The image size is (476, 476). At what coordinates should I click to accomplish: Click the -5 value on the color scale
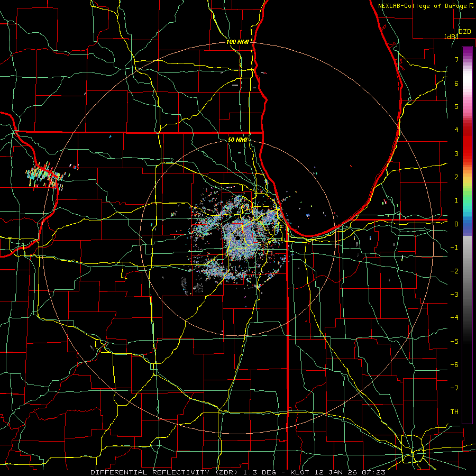454,341
